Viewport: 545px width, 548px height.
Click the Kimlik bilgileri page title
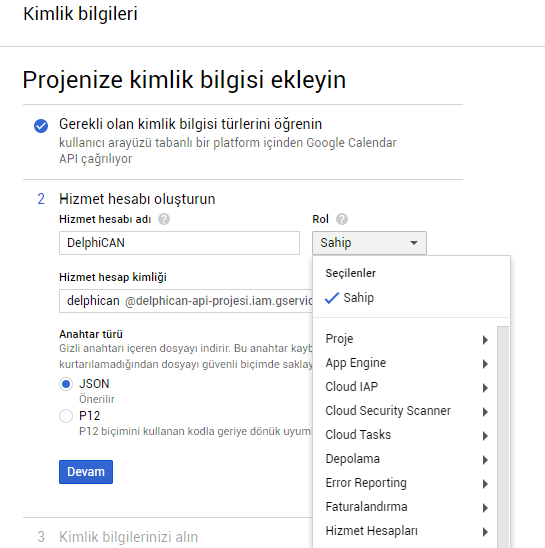80,14
